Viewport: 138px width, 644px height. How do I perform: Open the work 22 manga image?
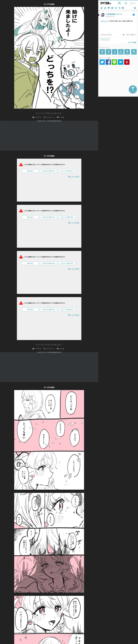click(x=49, y=58)
